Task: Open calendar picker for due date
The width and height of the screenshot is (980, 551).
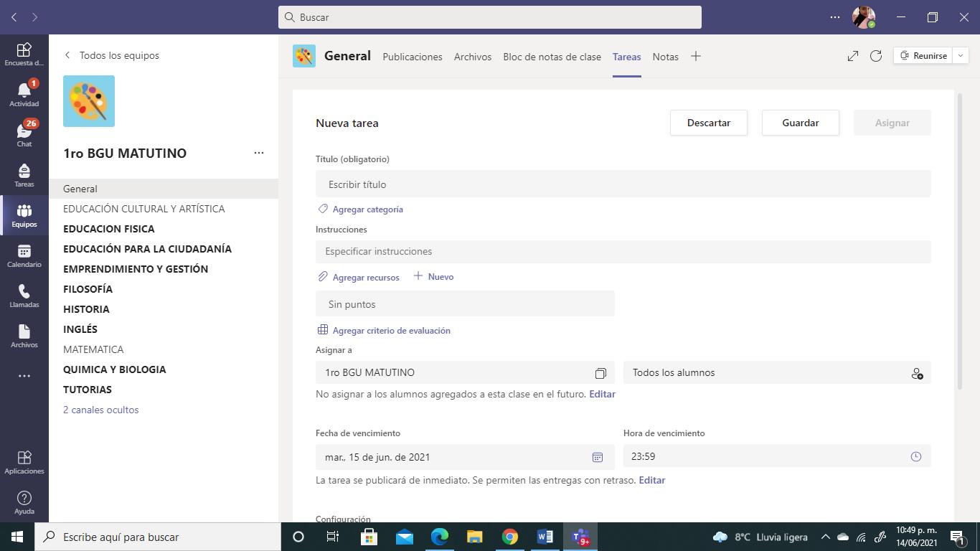Action: (597, 457)
